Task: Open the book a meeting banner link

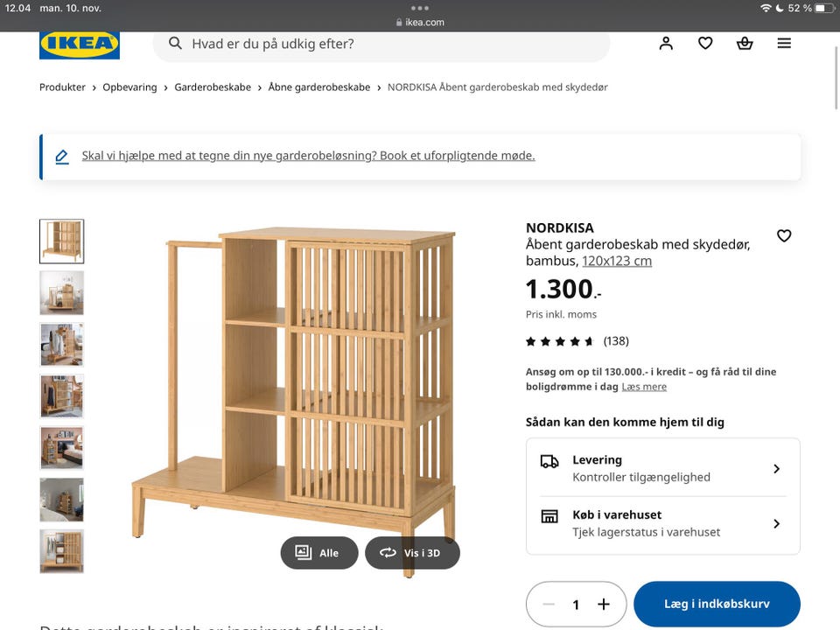Action: click(x=308, y=156)
